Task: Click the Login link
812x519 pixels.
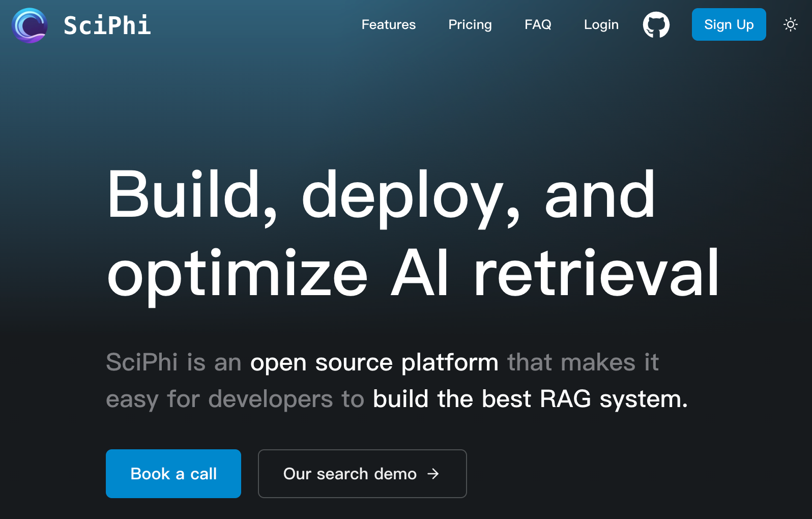Action: pos(601,24)
